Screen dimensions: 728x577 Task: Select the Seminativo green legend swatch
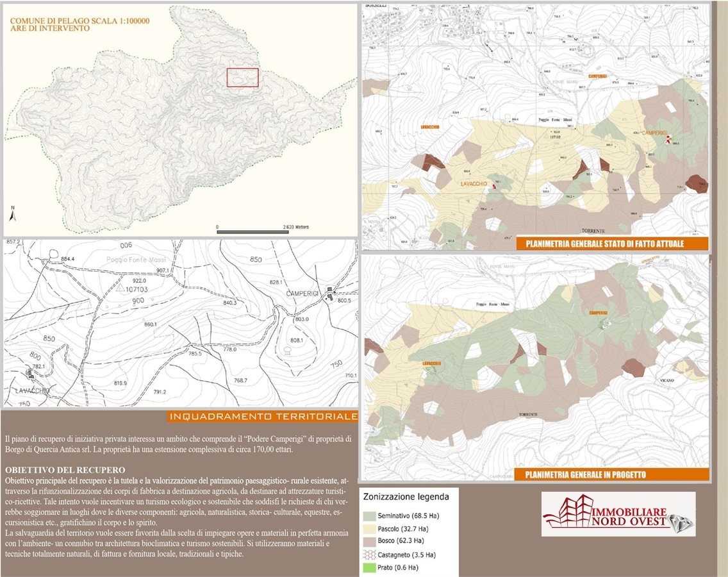click(370, 515)
